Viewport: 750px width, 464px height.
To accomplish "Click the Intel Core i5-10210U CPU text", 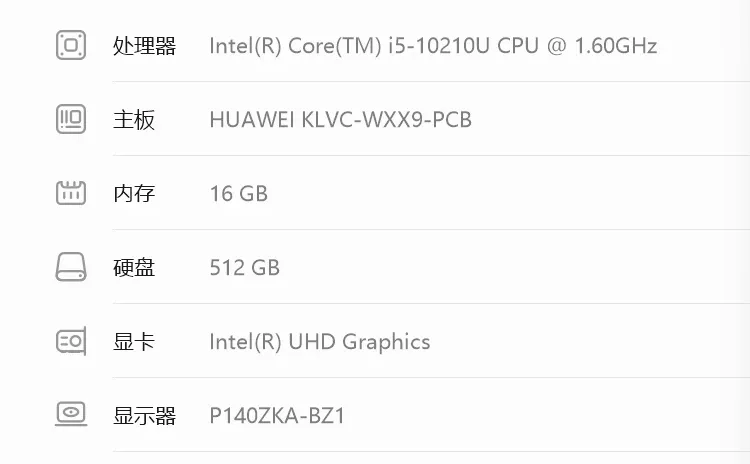I will [432, 46].
